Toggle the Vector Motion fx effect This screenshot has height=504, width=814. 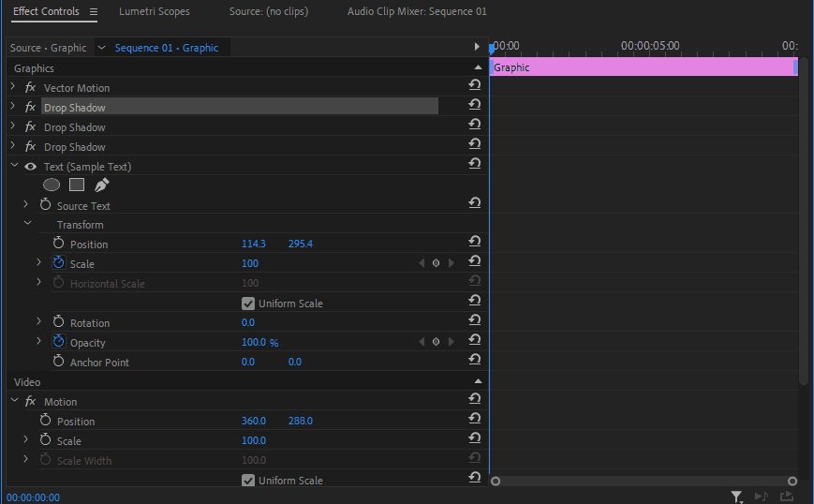(31, 88)
